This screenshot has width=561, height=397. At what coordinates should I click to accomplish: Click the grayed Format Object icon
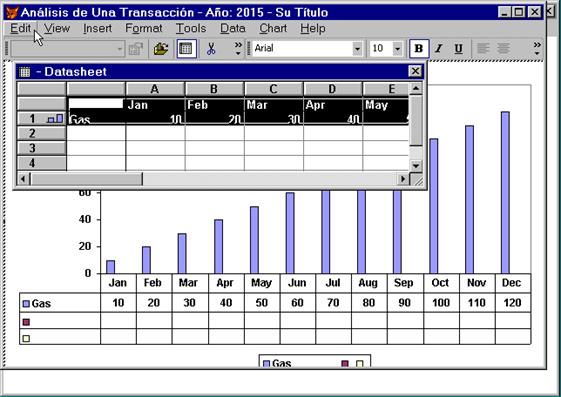[136, 49]
